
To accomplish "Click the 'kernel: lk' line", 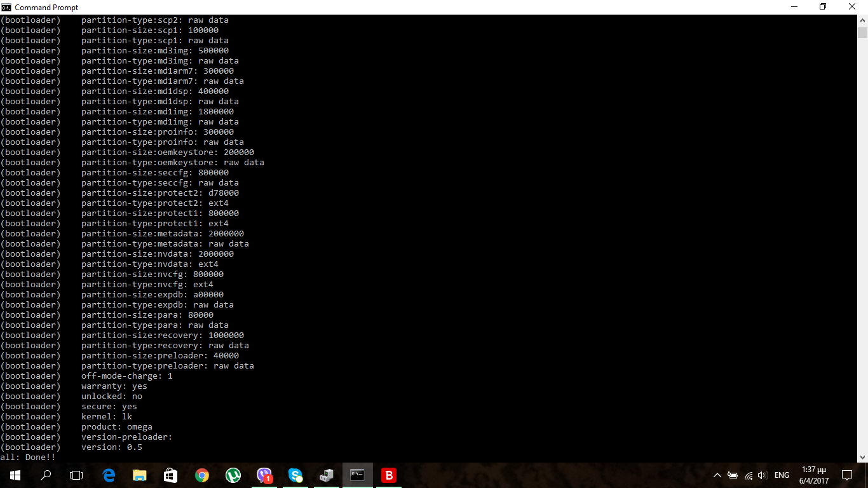I will tap(107, 417).
